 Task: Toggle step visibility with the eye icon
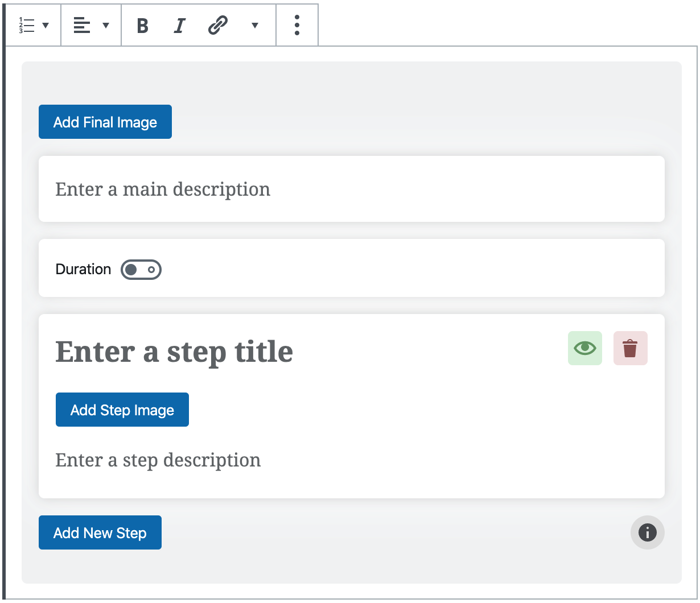point(585,348)
